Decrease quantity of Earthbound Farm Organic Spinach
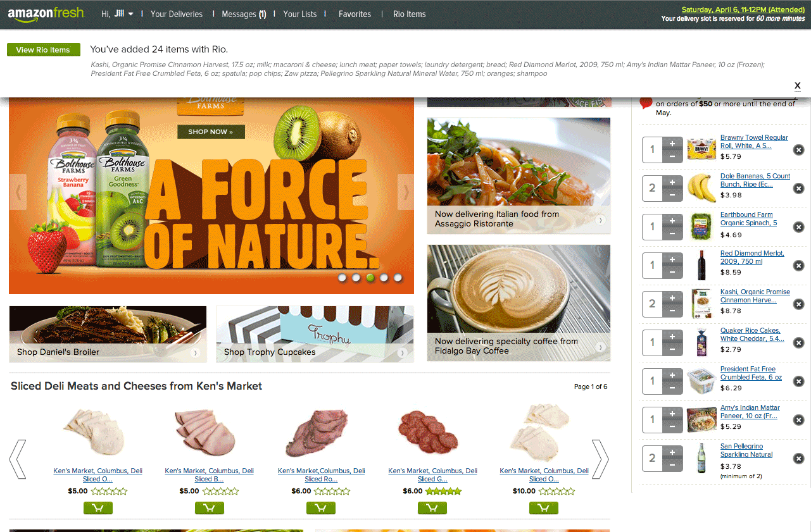The height and width of the screenshot is (532, 811). click(x=672, y=233)
